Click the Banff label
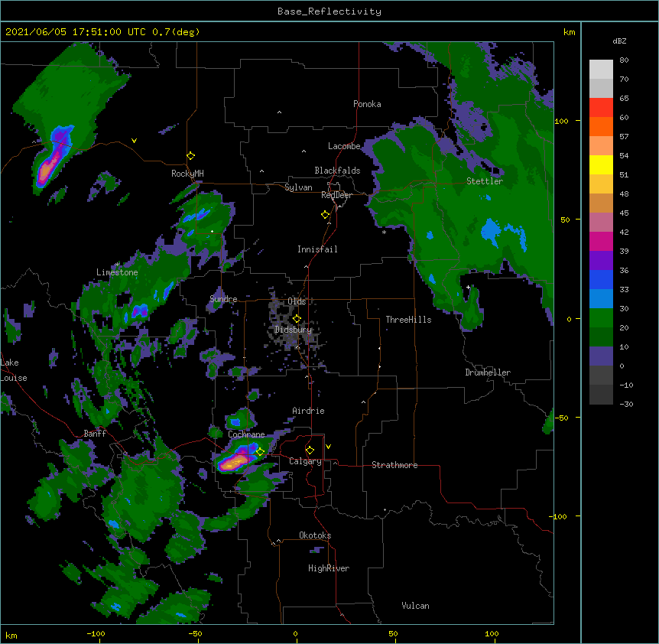659x644 pixels. click(95, 434)
